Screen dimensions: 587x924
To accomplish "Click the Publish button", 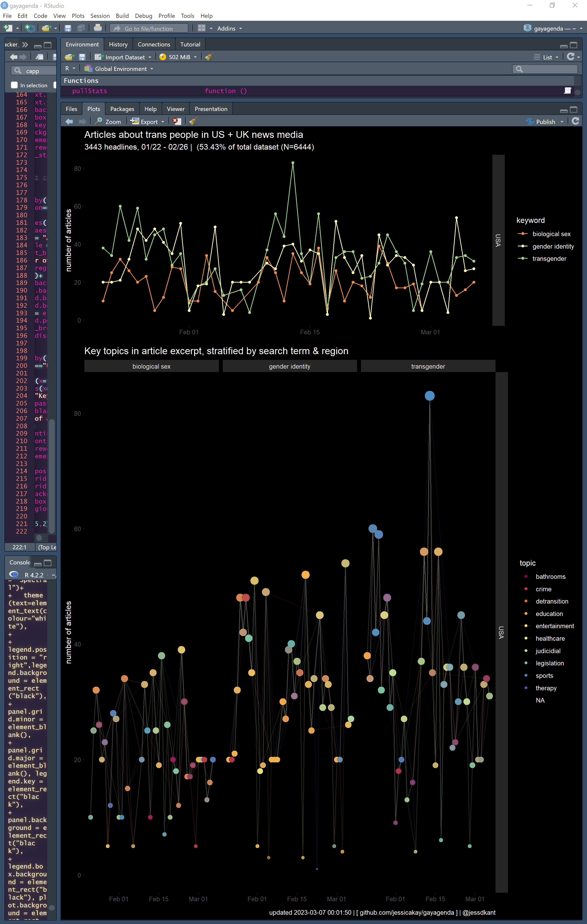I will pos(545,122).
